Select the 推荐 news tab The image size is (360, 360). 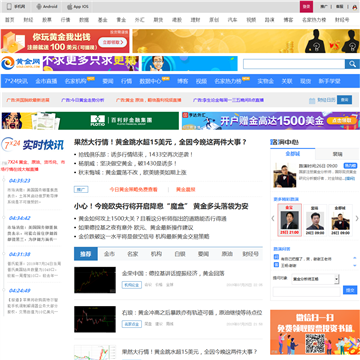click(86, 254)
